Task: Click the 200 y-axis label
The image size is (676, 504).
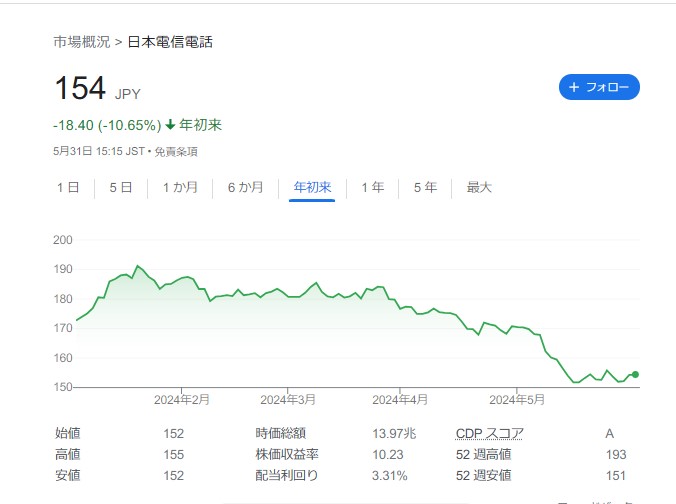Action: 63,240
